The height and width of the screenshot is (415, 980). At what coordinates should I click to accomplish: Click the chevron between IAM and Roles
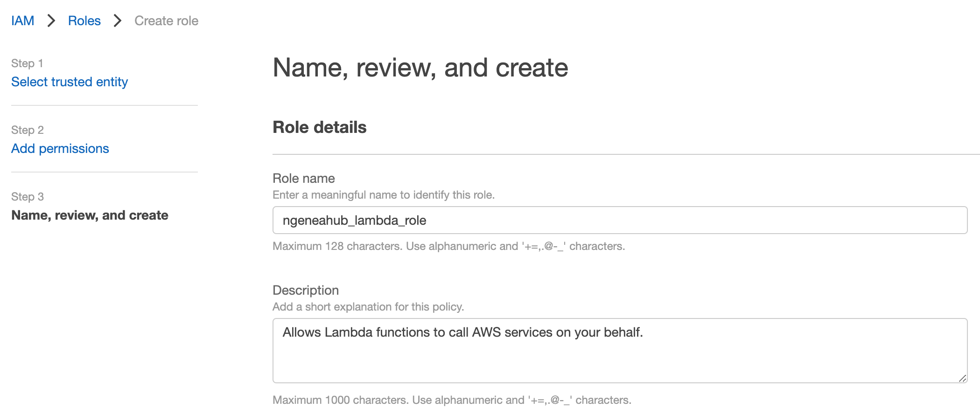click(x=51, y=21)
